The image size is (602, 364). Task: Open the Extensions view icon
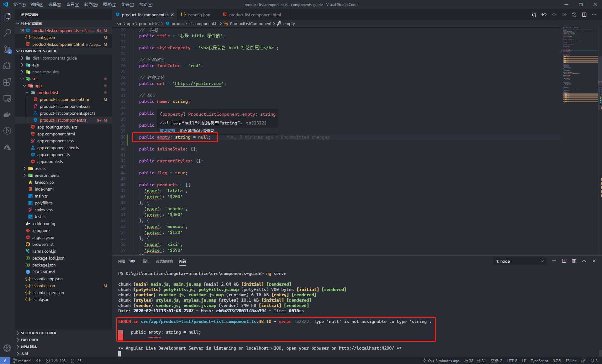(x=7, y=82)
